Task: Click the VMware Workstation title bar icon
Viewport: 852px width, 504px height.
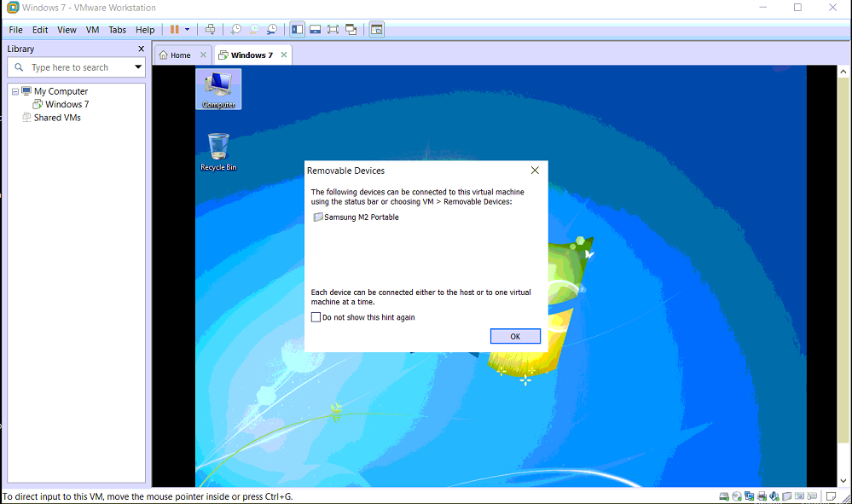Action: point(13,8)
